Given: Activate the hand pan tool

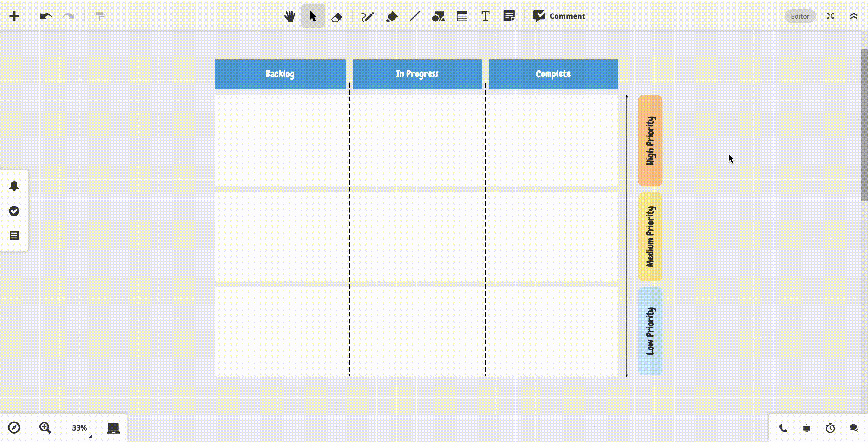Looking at the screenshot, I should 289,16.
